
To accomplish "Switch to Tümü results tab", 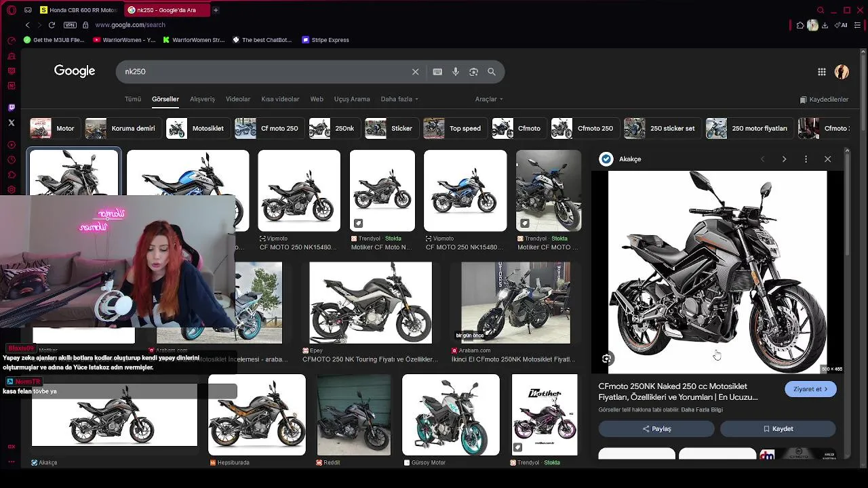I will [x=133, y=99].
